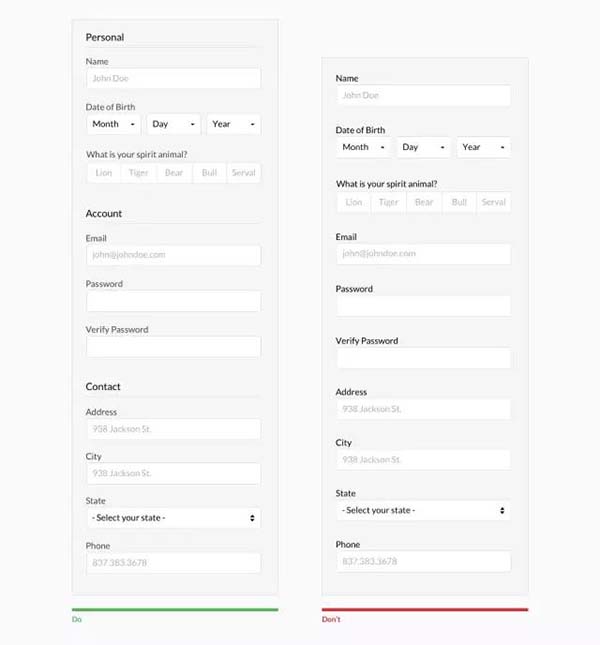Select Bear spirit animal in the Don't form
This screenshot has width=600, height=645.
tap(424, 202)
